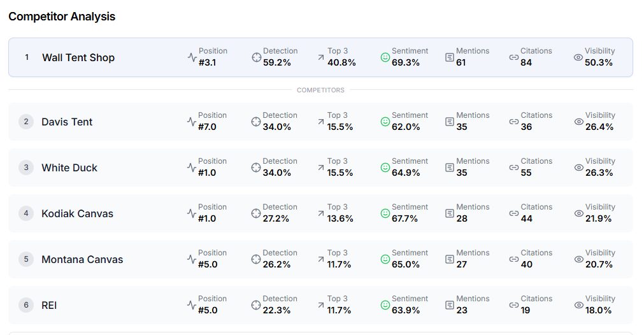Click Montana Canvas position pulse icon
This screenshot has width=644, height=335.
point(191,259)
